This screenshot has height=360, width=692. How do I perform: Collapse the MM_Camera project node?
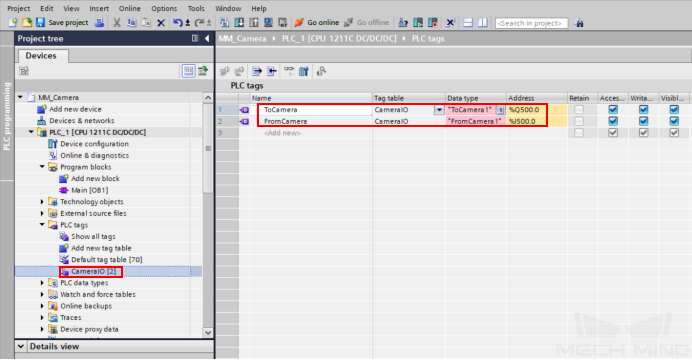tap(20, 97)
